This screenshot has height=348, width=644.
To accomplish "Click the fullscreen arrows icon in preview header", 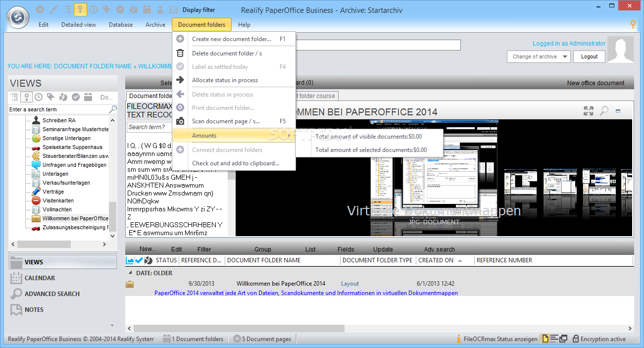I will pos(589,111).
